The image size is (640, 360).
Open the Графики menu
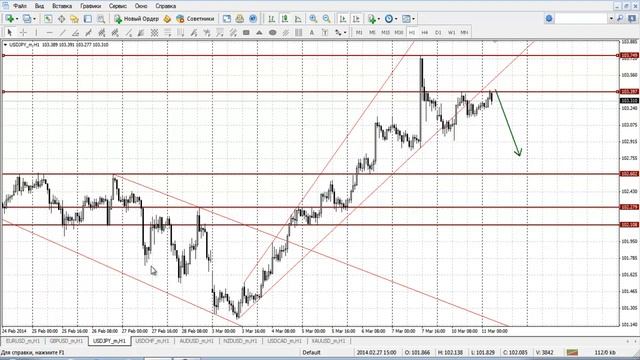coord(91,6)
